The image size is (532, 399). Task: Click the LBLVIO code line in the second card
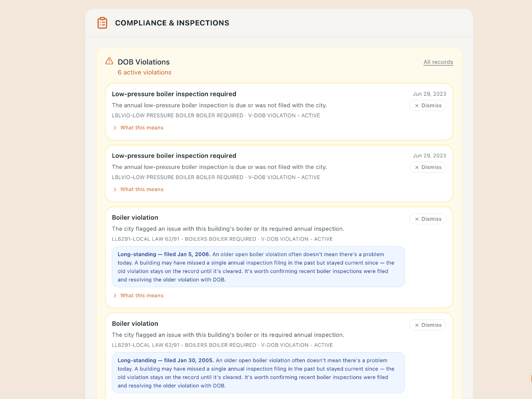click(216, 177)
